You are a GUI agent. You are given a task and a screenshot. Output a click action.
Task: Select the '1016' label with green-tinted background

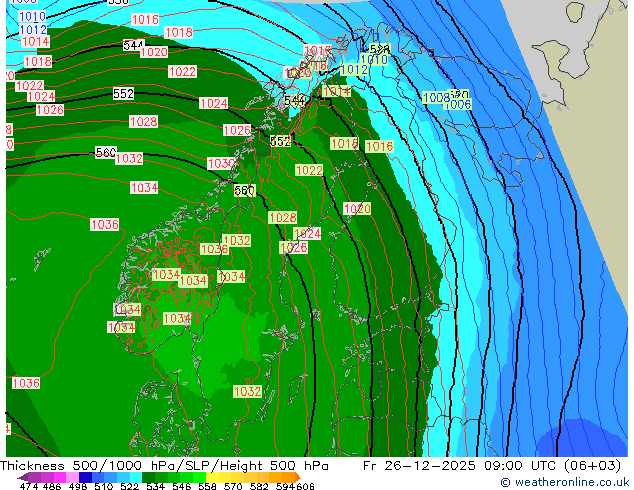pos(379,146)
